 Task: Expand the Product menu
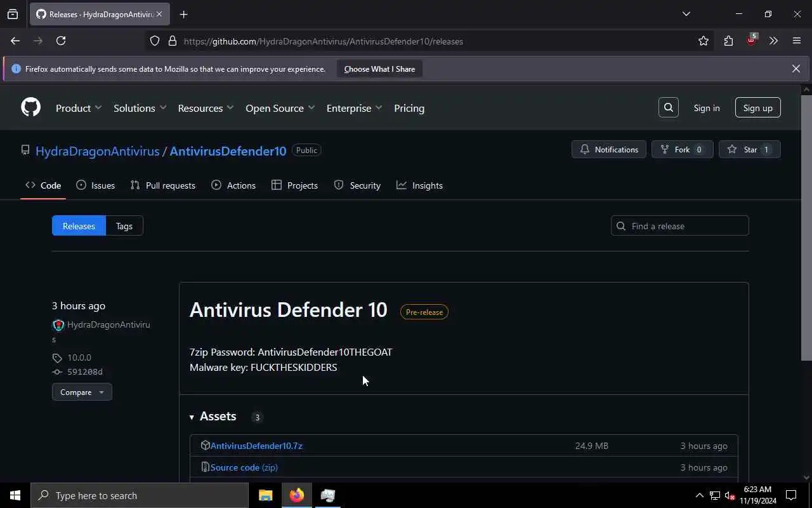click(x=79, y=108)
